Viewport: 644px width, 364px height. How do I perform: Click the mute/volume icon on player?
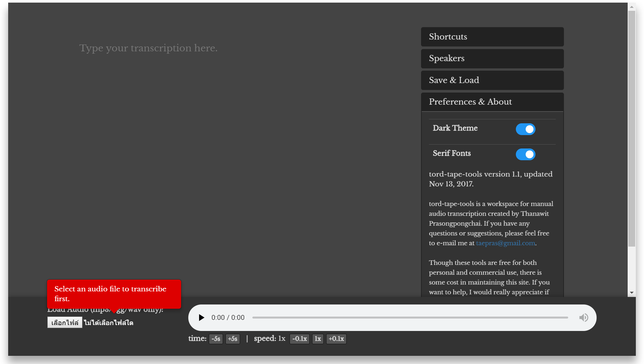(584, 318)
